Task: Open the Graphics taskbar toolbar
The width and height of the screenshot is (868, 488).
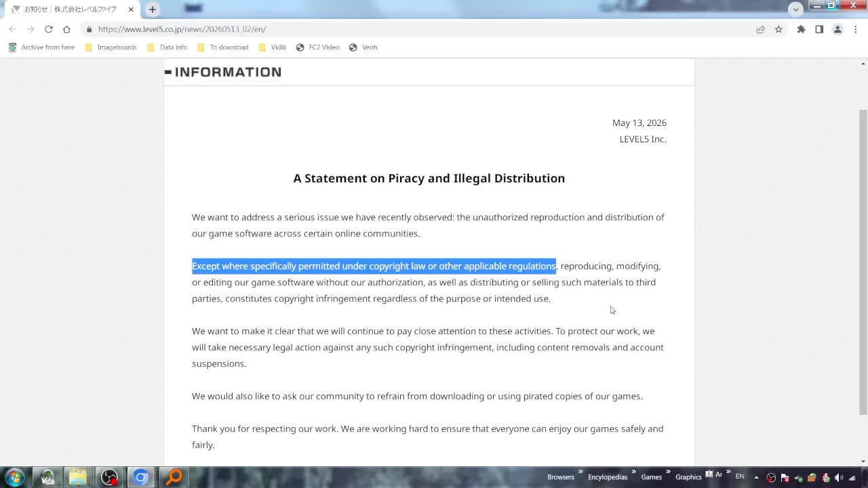Action: coord(688,477)
